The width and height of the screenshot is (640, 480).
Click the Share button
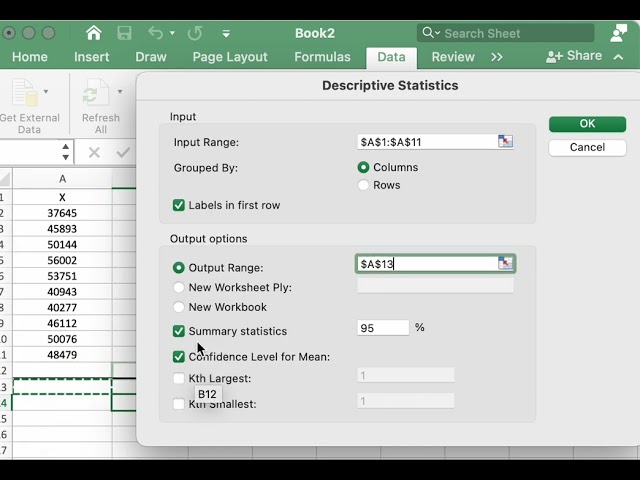tap(574, 56)
